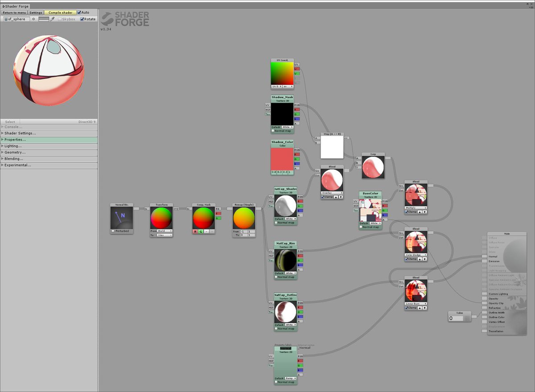Expand the Experimental section
This screenshot has width=535, height=392.
49,165
